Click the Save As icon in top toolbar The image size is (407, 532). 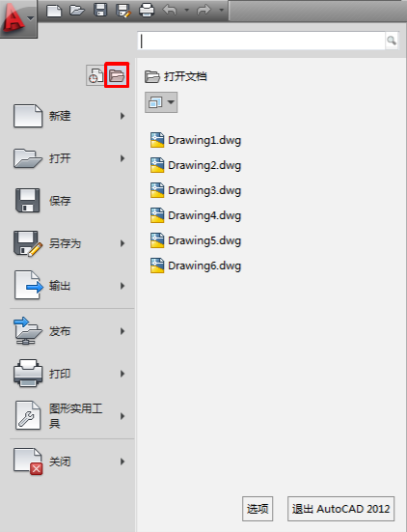[x=123, y=11]
